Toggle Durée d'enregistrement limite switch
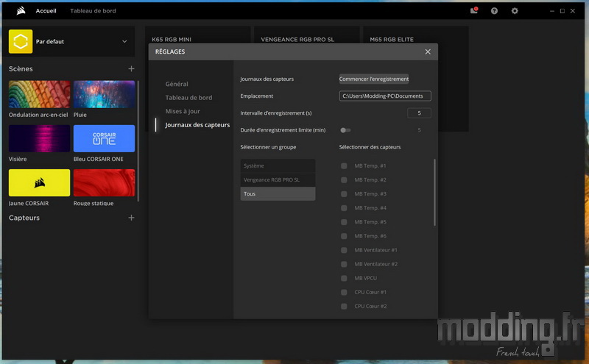 tap(345, 130)
